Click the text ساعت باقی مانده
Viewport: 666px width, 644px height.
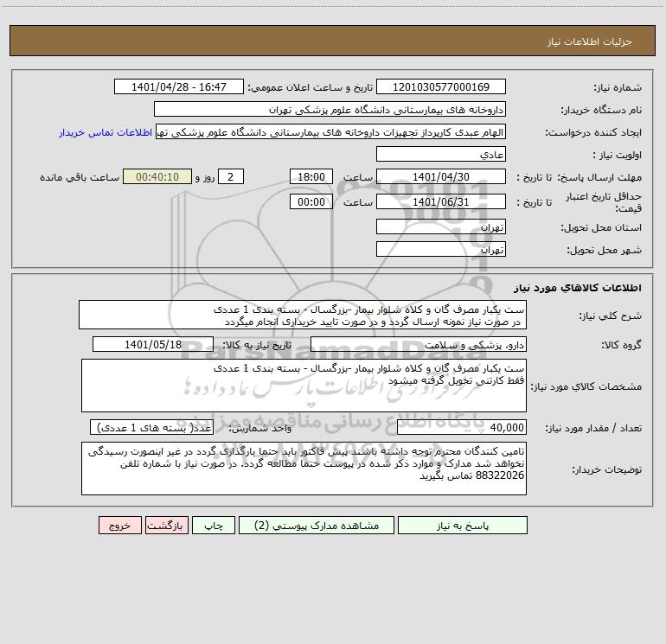click(x=80, y=177)
